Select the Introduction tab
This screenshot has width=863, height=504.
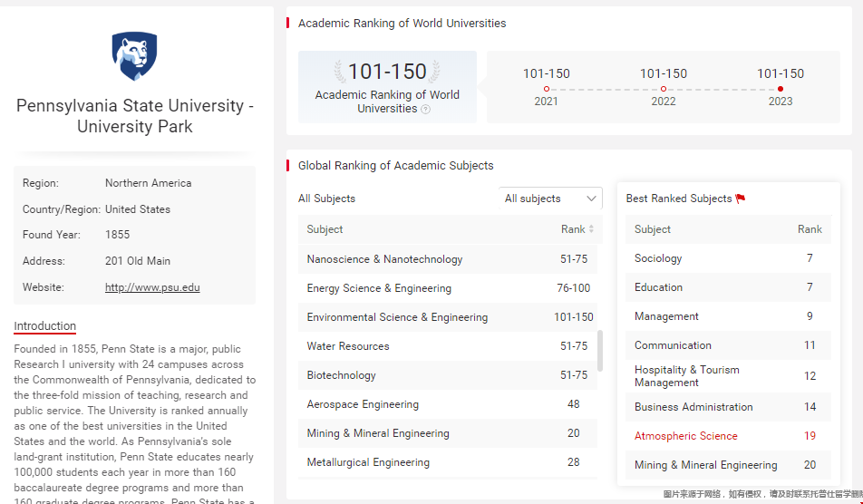pyautogui.click(x=45, y=325)
